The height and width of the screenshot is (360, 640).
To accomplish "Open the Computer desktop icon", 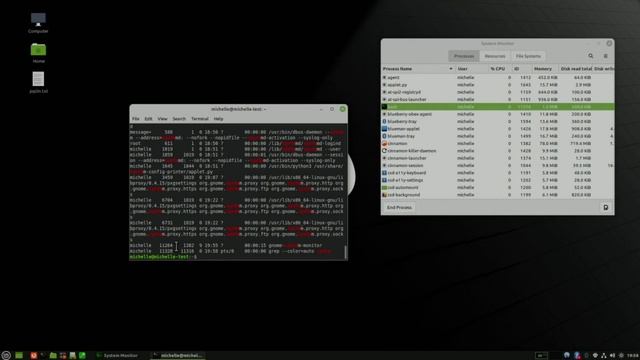I will click(38, 22).
